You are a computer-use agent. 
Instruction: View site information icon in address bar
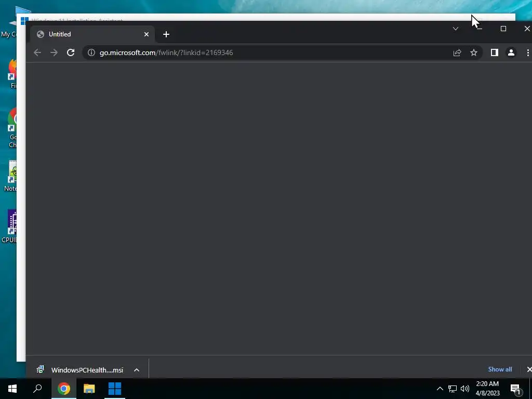[91, 52]
